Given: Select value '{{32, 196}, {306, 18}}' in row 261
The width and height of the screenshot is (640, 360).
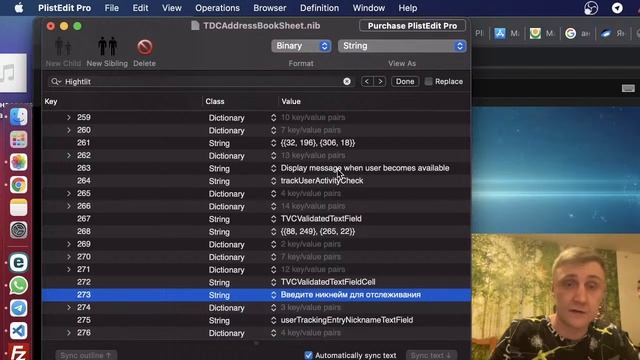Looking at the screenshot, I should click(318, 143).
